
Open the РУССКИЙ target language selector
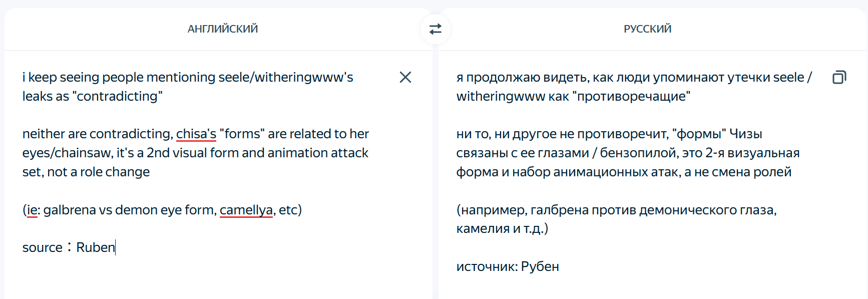(x=647, y=29)
